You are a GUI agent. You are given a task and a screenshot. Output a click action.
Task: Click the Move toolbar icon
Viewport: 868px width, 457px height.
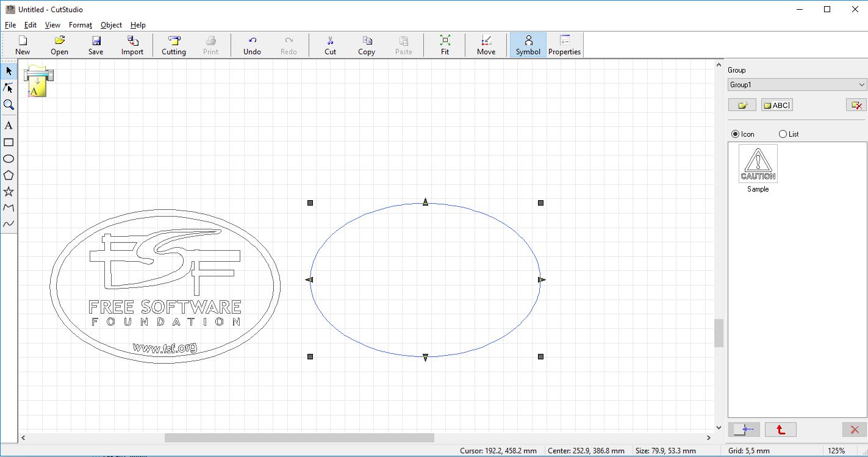pos(486,45)
